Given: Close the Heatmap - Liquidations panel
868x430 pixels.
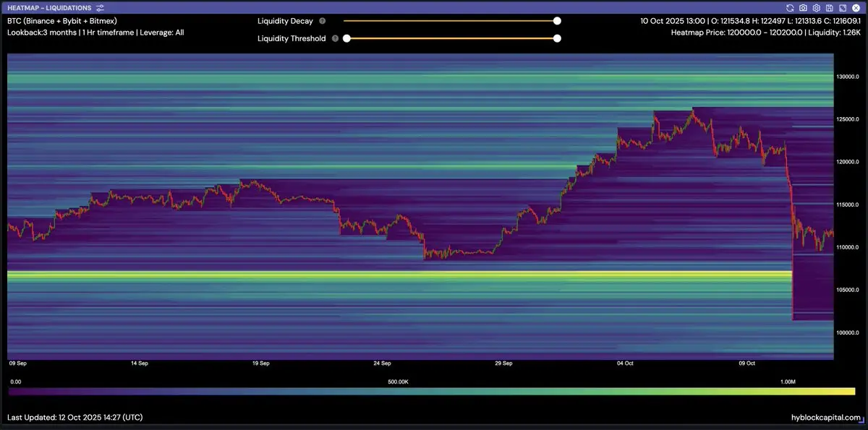Looking at the screenshot, I should [855, 7].
